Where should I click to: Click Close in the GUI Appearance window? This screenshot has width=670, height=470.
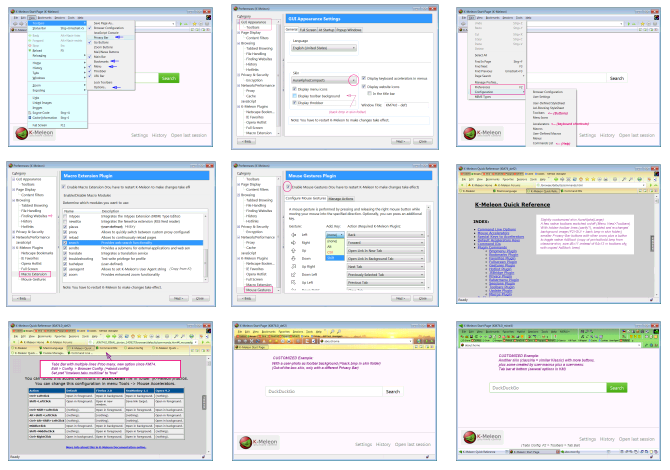pyautogui.click(x=422, y=141)
